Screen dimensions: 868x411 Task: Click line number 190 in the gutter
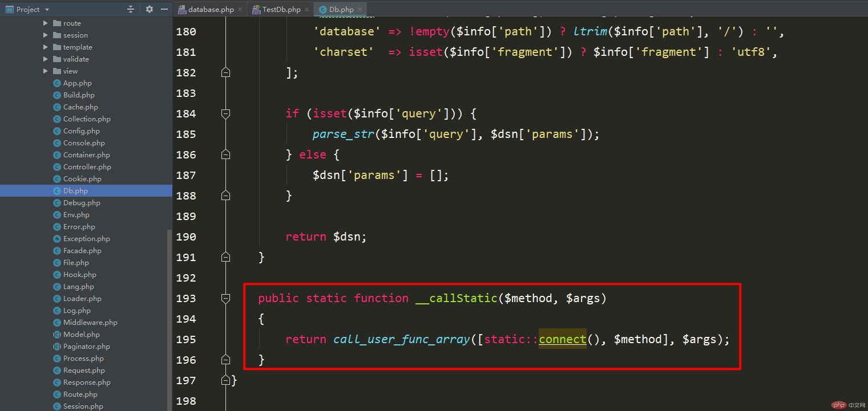click(186, 237)
